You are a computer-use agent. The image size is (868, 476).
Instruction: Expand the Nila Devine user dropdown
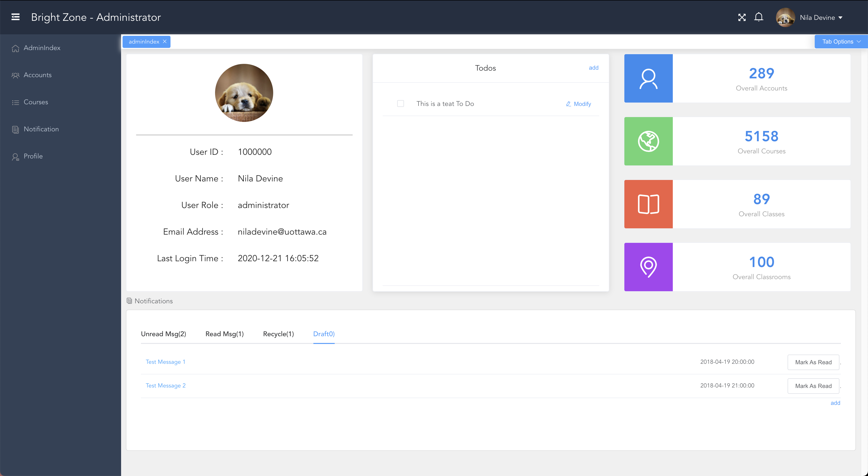(821, 17)
